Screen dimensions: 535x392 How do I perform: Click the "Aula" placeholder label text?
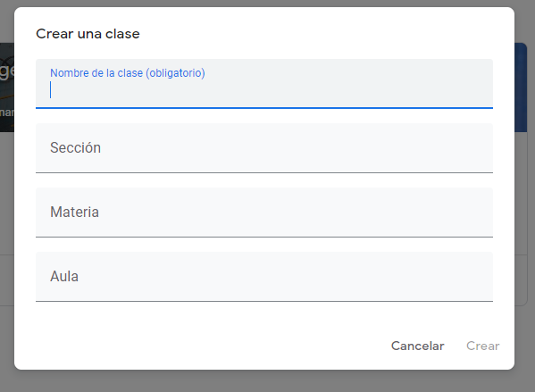(x=64, y=276)
